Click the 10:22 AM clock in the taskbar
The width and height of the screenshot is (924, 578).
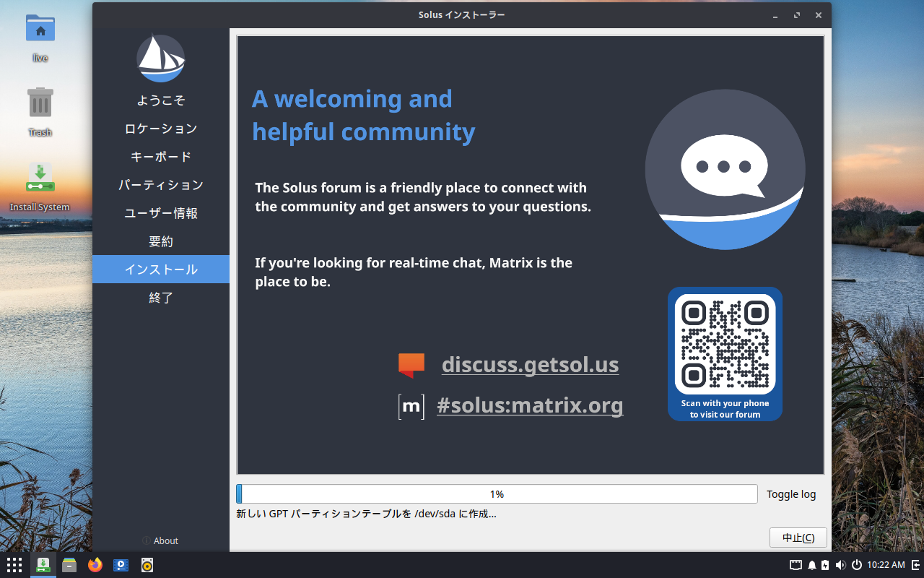(x=886, y=565)
